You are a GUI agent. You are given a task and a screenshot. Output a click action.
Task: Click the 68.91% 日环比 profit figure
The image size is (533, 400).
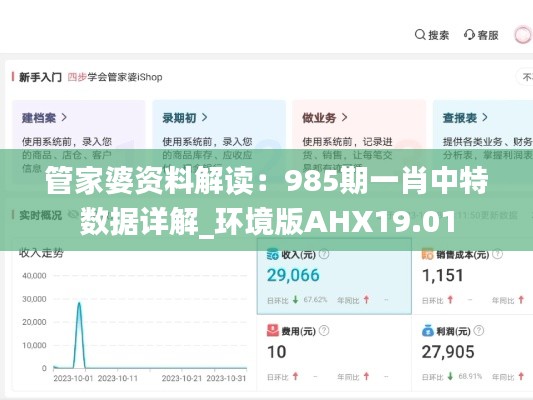click(x=470, y=376)
